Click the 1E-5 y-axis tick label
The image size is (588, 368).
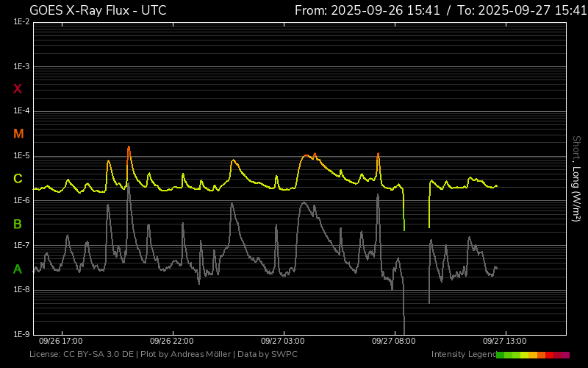point(21,156)
